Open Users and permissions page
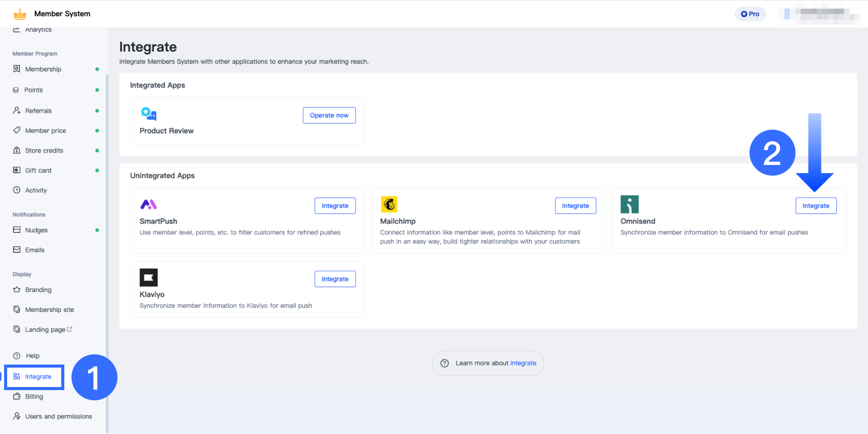This screenshot has width=868, height=434. 58,417
